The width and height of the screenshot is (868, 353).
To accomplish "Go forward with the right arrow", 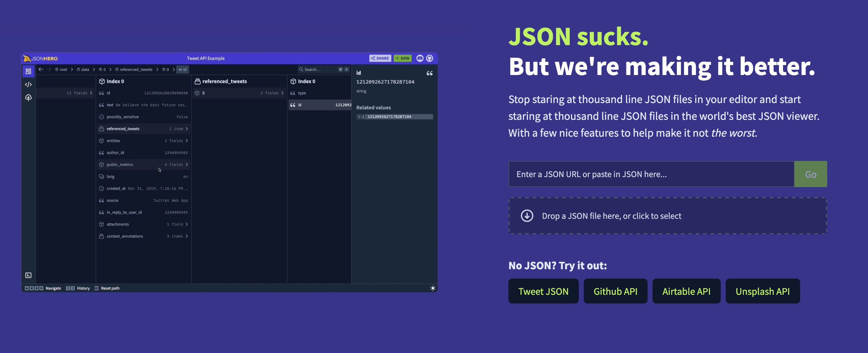I will pos(49,69).
